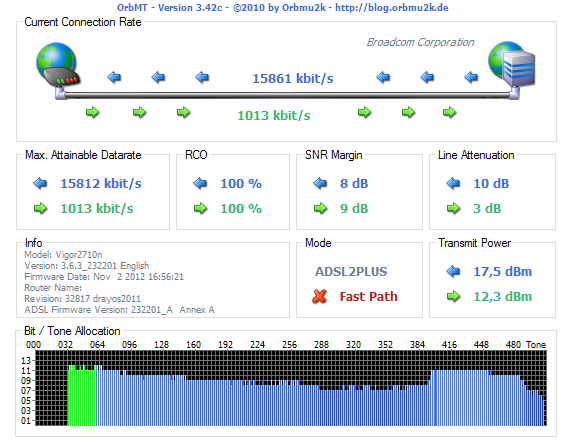Click the Model: Vigor2710n info line
The height and width of the screenshot is (446, 573).
(63, 254)
